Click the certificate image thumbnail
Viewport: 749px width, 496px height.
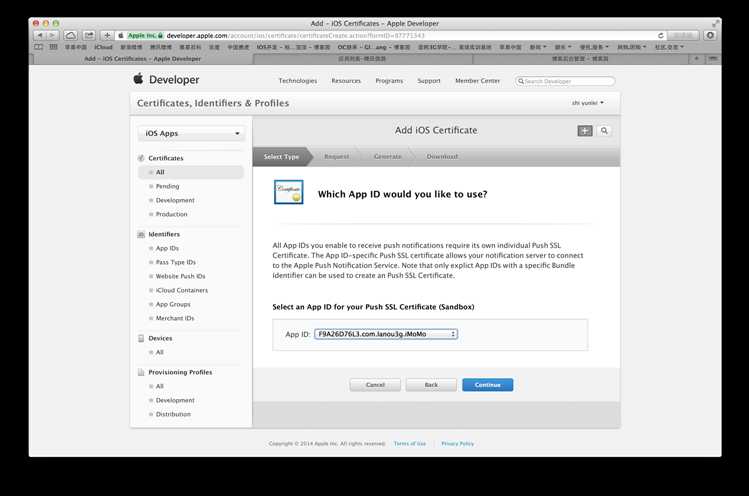(289, 192)
